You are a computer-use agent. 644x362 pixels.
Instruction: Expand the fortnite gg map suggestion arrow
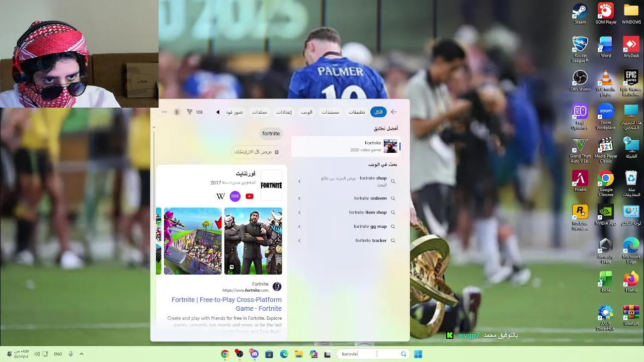coord(299,226)
